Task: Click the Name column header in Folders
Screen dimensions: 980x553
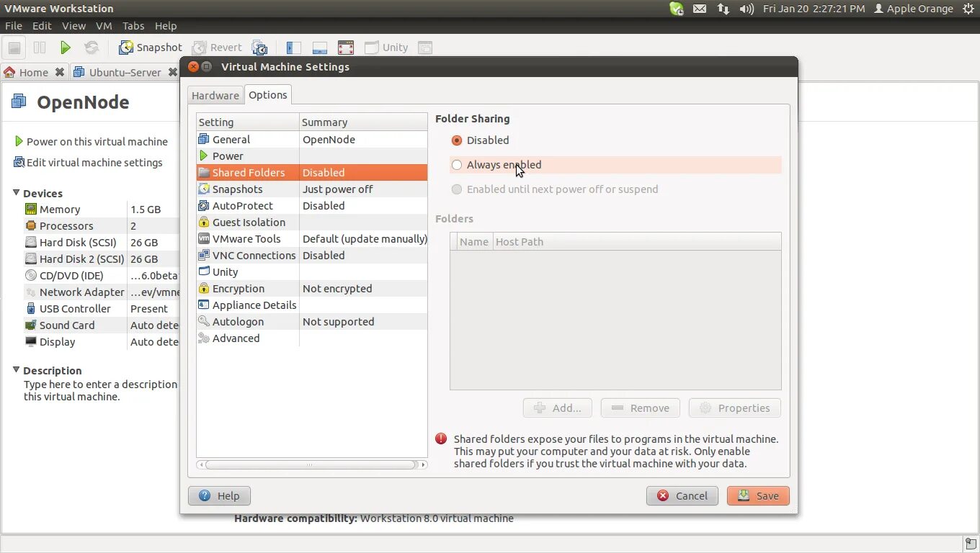Action: (x=473, y=242)
